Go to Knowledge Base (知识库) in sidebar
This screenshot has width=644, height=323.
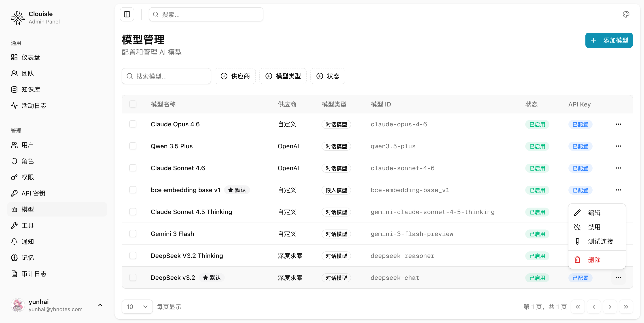(x=31, y=89)
